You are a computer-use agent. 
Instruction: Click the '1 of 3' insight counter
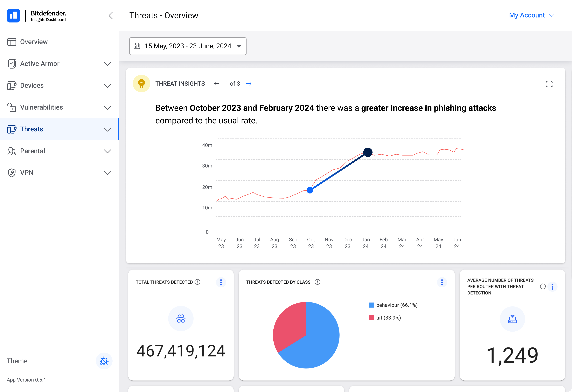tap(233, 84)
